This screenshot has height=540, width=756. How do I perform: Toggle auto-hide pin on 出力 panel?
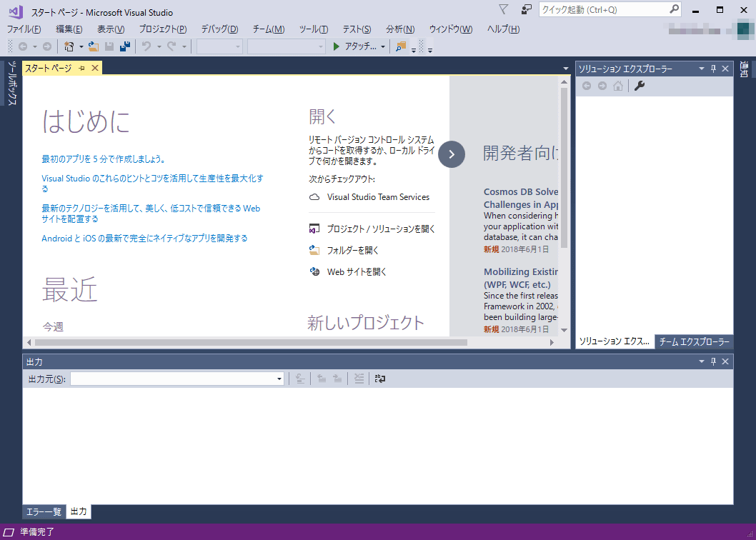pos(714,361)
